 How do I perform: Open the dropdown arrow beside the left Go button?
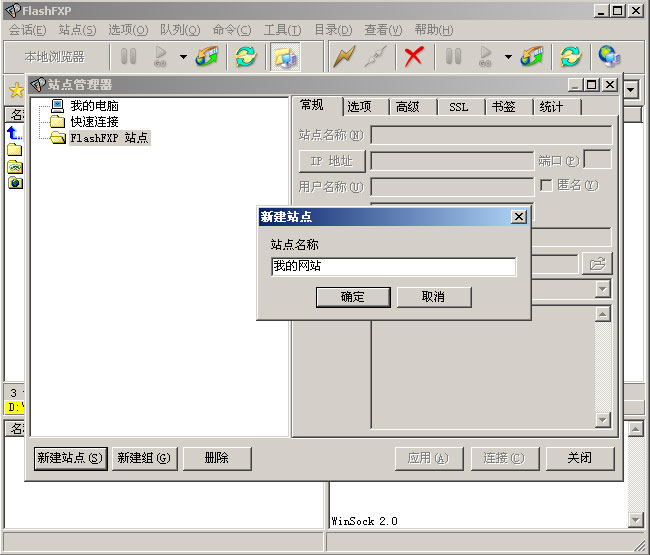coord(183,57)
